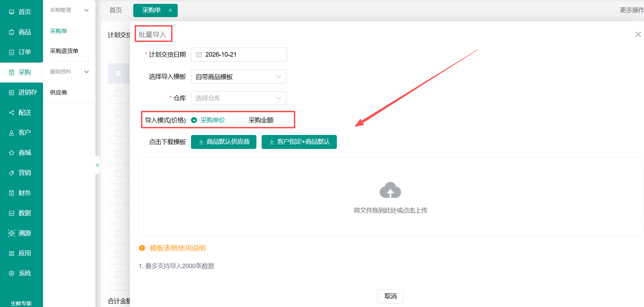Click the 取消 cancel button
Viewport: 644px width, 307px height.
tap(390, 297)
